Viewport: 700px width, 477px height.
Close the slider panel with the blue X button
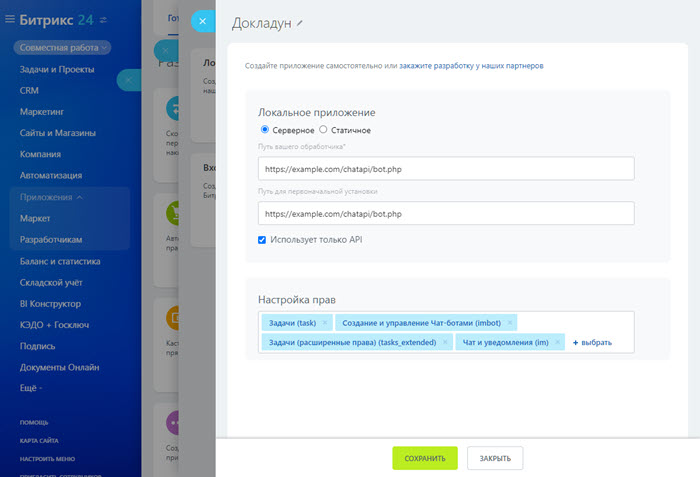[203, 21]
